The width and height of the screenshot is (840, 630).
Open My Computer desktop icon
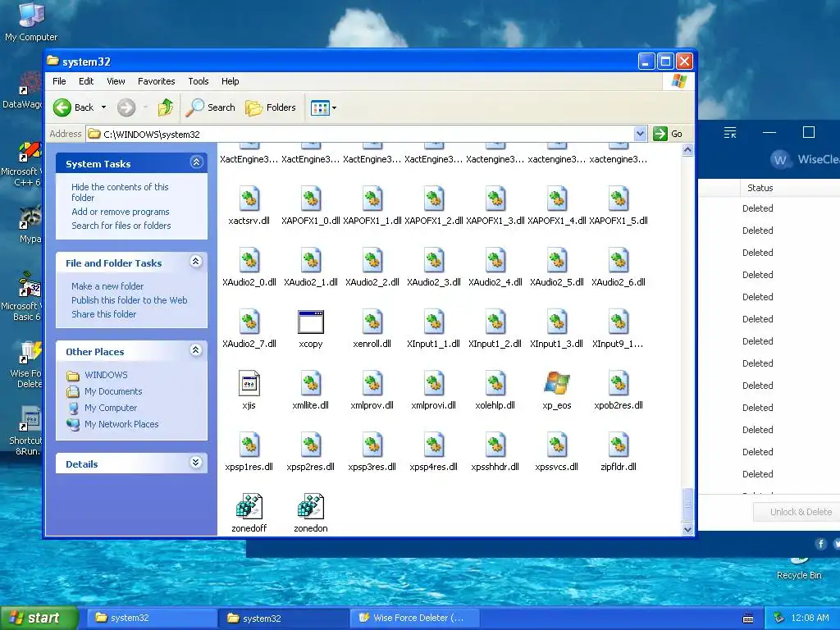(31, 21)
